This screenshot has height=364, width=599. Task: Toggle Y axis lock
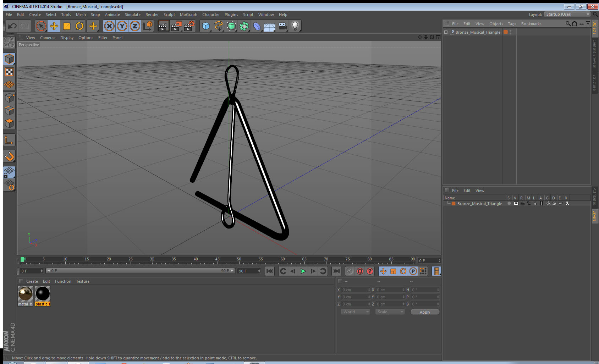122,26
